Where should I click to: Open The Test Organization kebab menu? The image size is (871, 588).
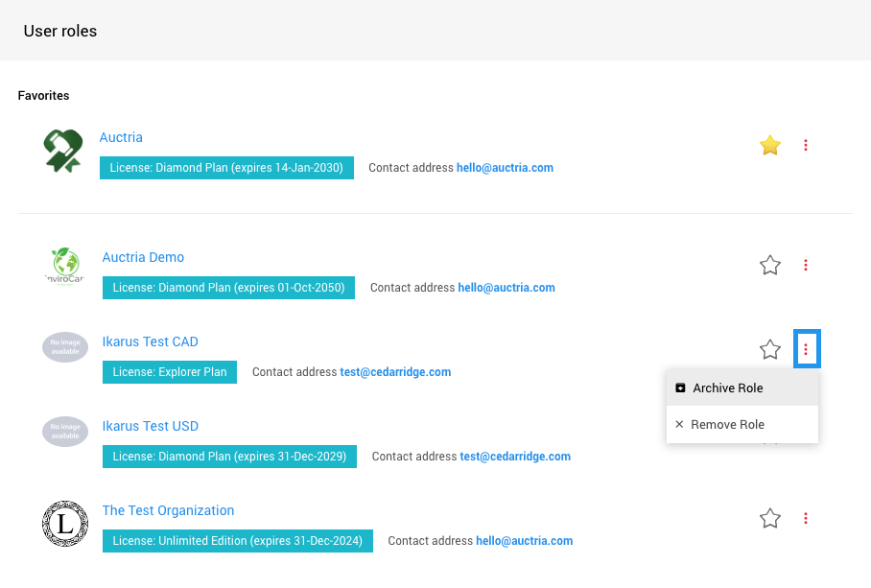pyautogui.click(x=806, y=519)
